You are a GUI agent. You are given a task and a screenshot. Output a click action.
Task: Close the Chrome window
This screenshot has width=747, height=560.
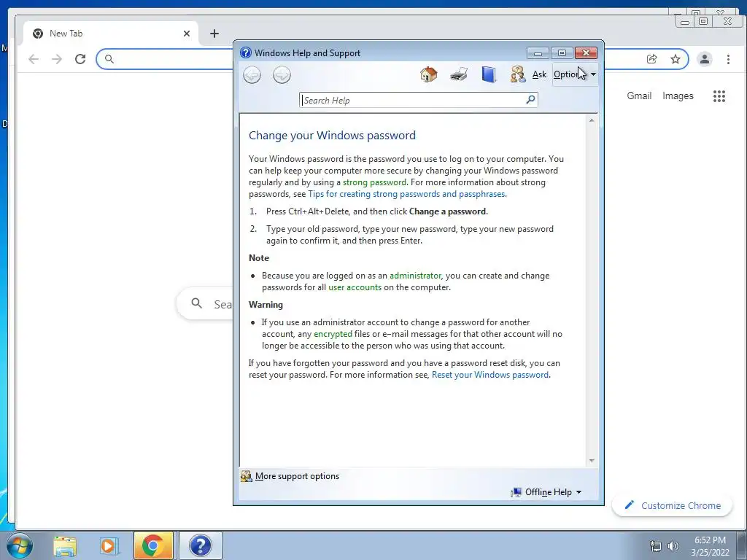727,21
